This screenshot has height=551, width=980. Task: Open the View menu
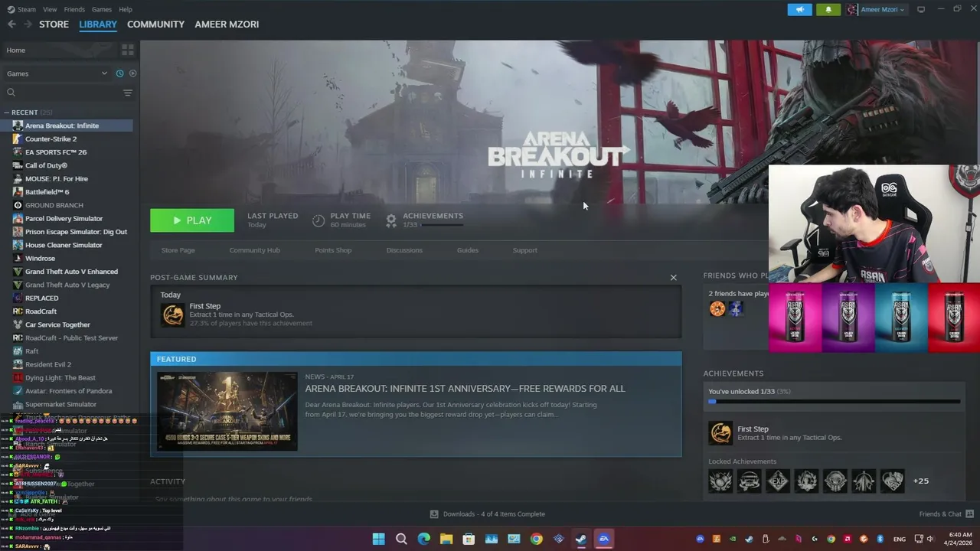[50, 9]
